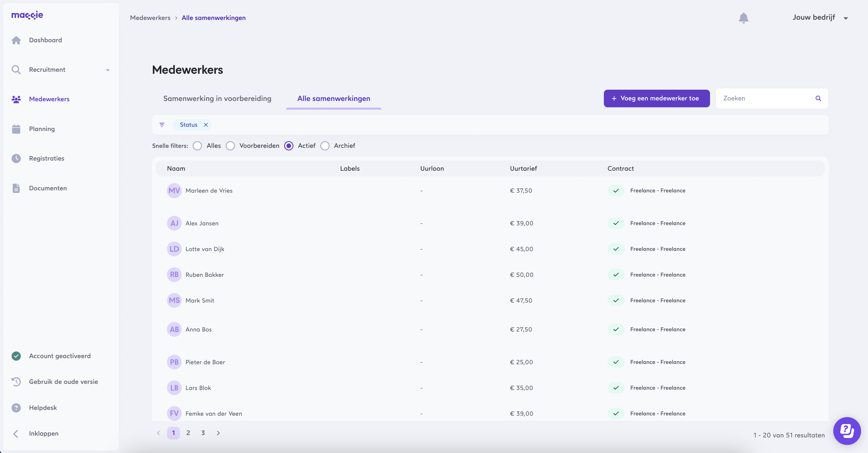868x453 pixels.
Task: Click the filter list icon
Action: click(x=162, y=125)
